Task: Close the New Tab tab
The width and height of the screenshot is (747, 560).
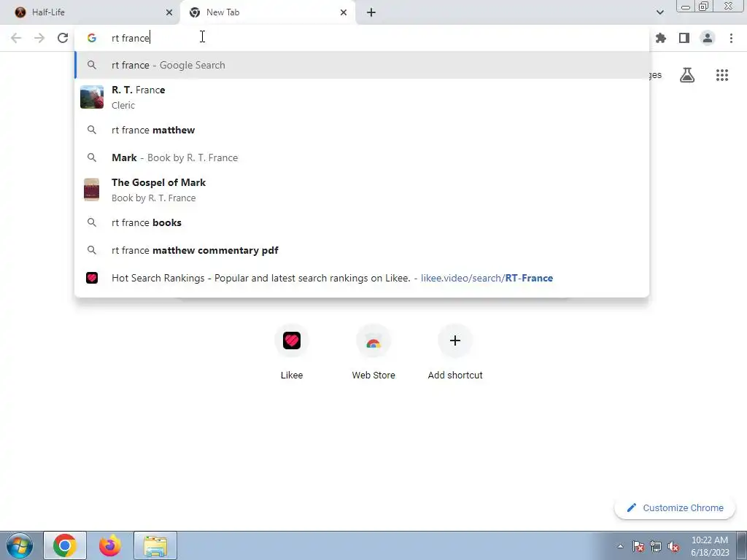Action: coord(344,12)
